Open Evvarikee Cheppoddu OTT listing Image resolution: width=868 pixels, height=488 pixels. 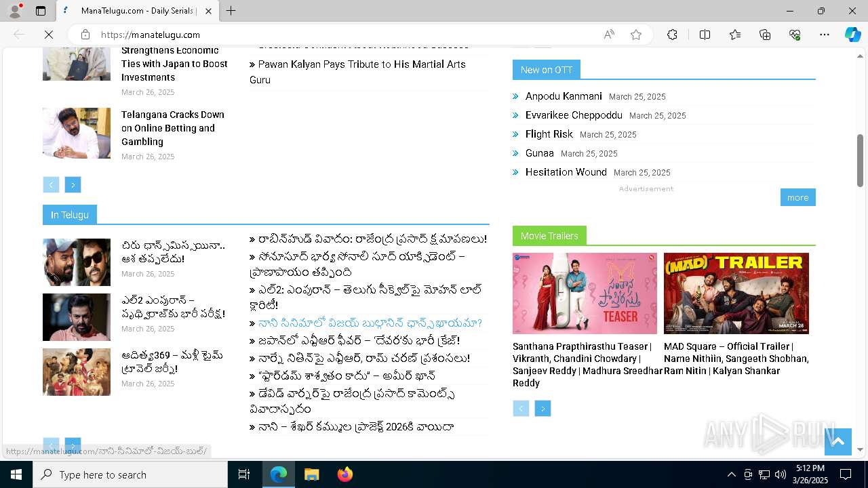(x=574, y=115)
